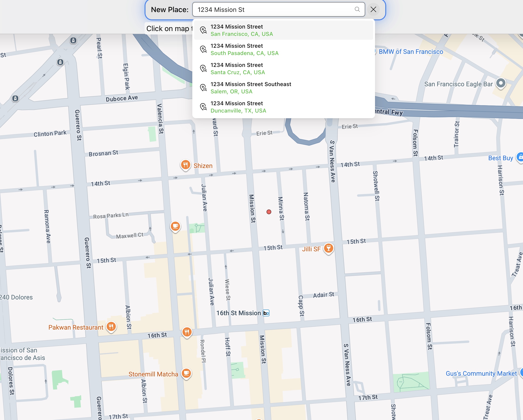523x420 pixels.
Task: Click the magnifier search icon in field
Action: [357, 9]
